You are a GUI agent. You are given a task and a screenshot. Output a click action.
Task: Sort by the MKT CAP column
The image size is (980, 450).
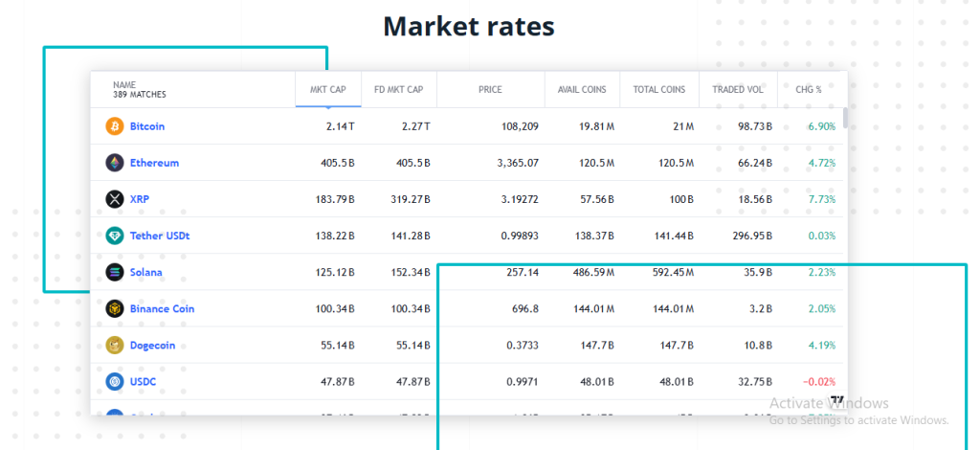pyautogui.click(x=328, y=89)
